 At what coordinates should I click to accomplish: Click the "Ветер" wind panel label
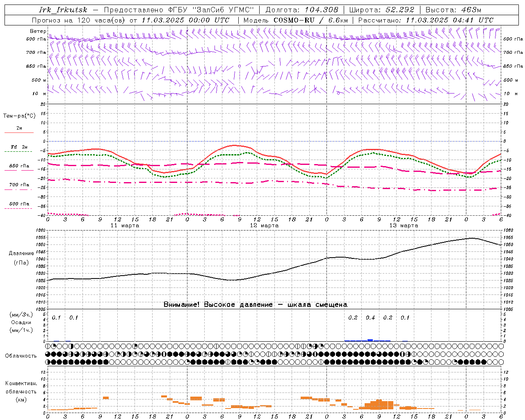38,31
